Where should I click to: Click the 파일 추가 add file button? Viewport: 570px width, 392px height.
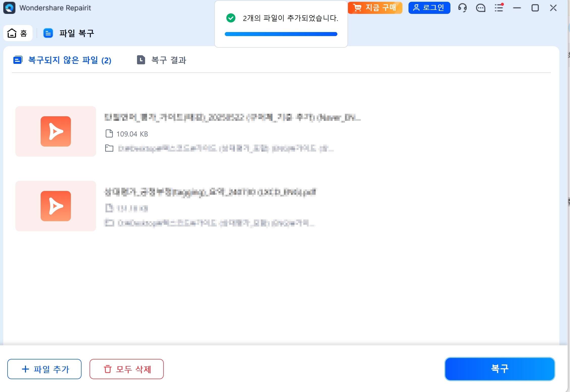[x=44, y=369]
